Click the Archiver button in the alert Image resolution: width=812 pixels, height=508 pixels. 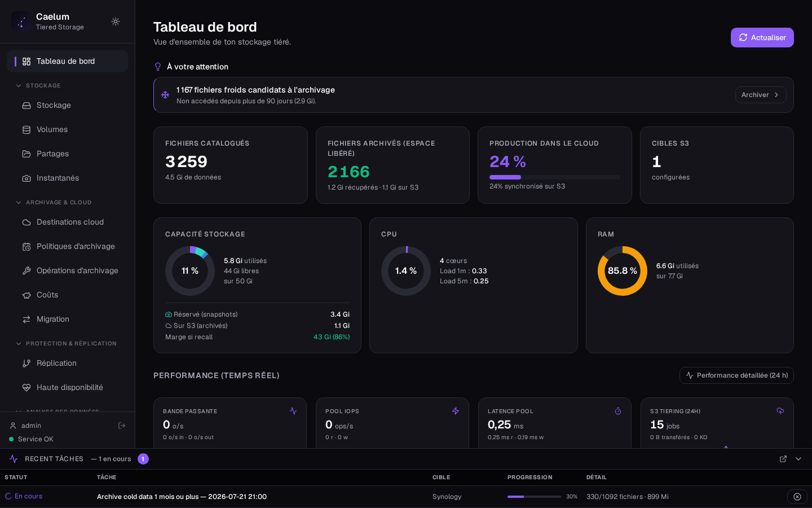(x=761, y=95)
